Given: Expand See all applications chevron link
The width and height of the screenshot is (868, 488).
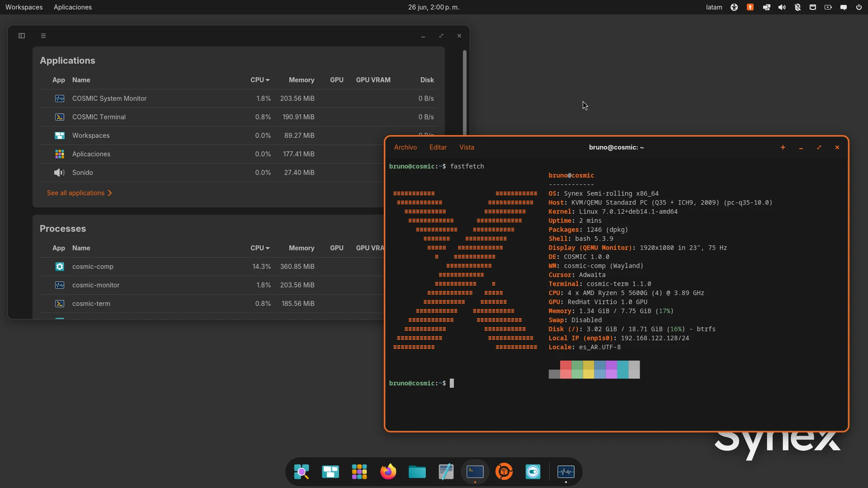Looking at the screenshot, I should tap(80, 193).
